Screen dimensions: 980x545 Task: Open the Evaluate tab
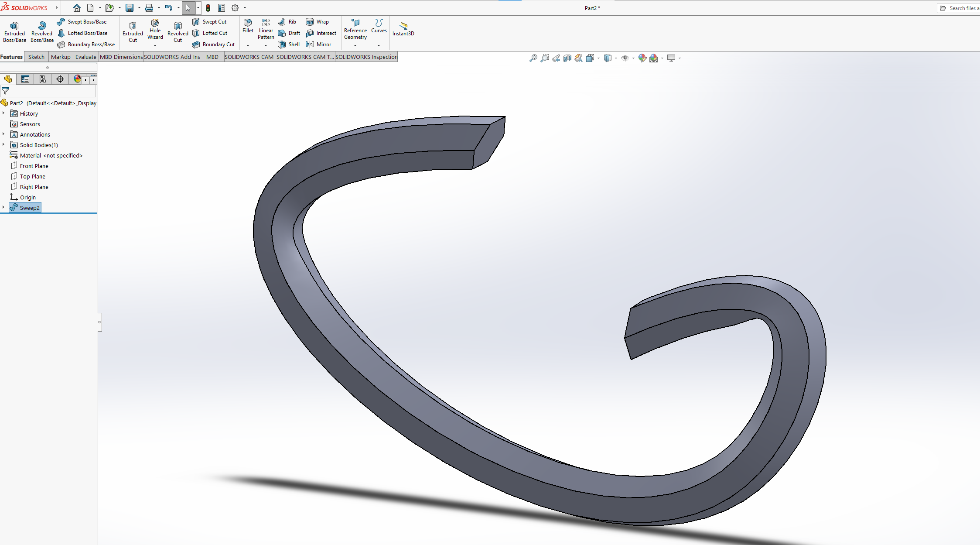click(85, 57)
